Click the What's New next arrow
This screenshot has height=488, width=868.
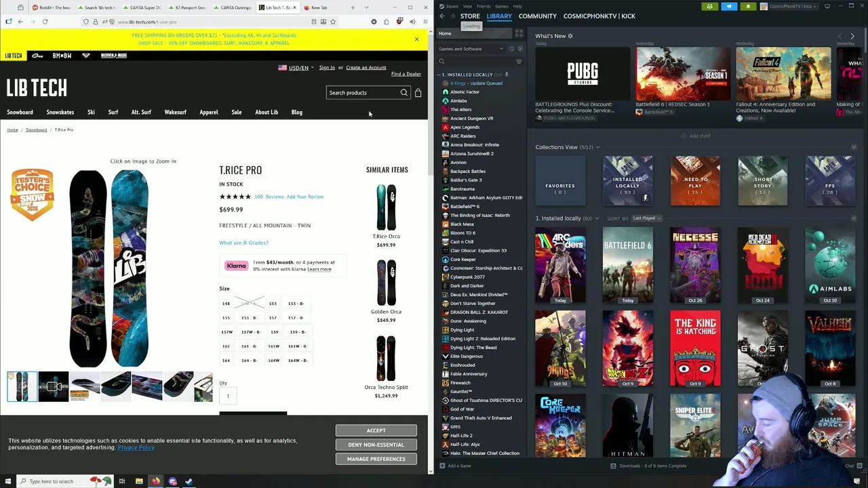click(852, 36)
